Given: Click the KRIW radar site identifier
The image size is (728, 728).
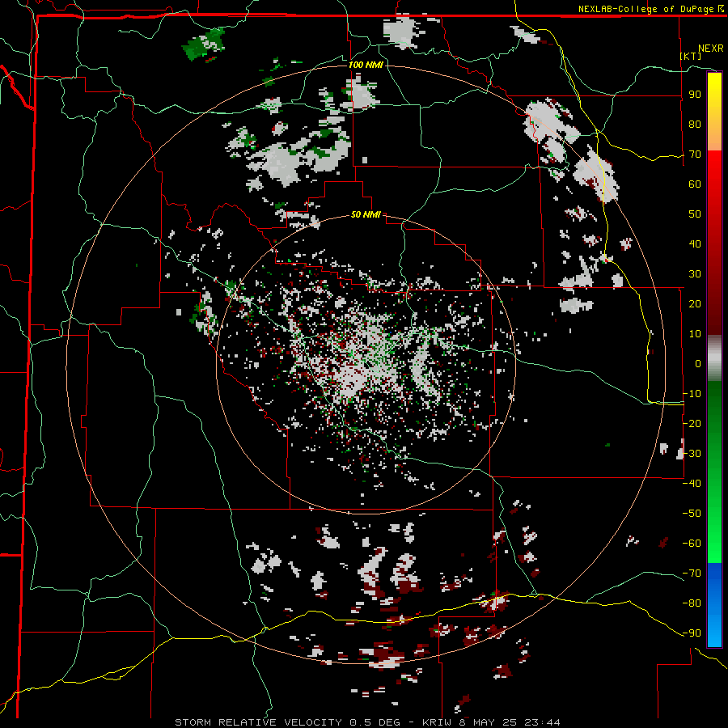Looking at the screenshot, I should (437, 722).
